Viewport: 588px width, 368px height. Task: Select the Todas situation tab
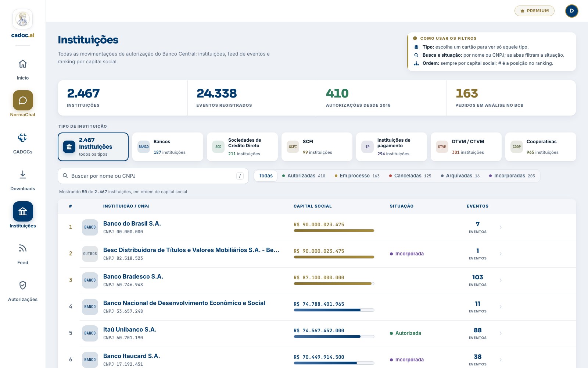point(266,176)
